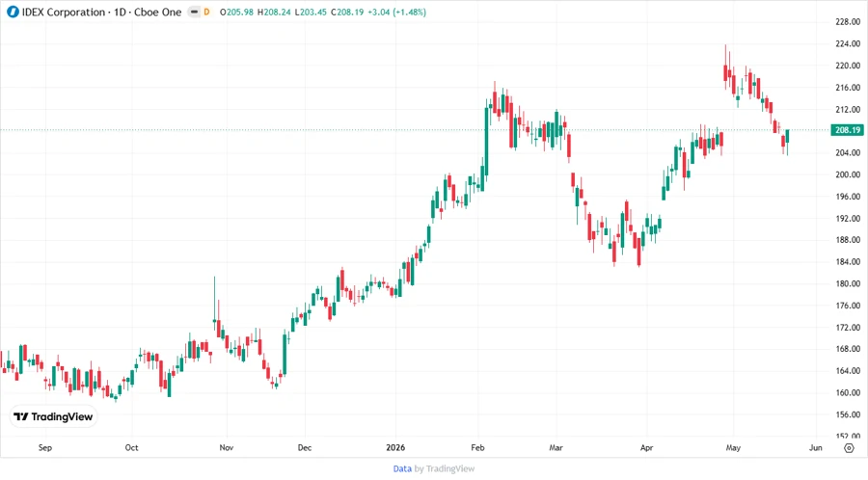Select the low value L203.45

[x=311, y=13]
